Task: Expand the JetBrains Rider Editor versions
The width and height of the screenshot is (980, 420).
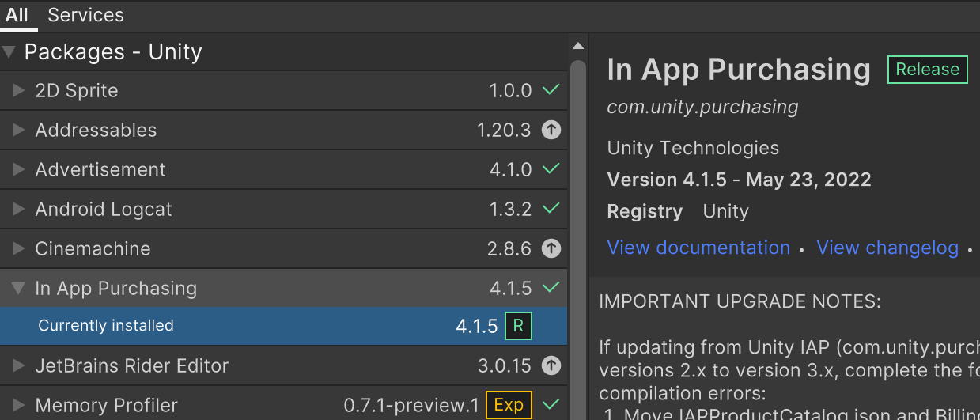Action: click(x=19, y=366)
